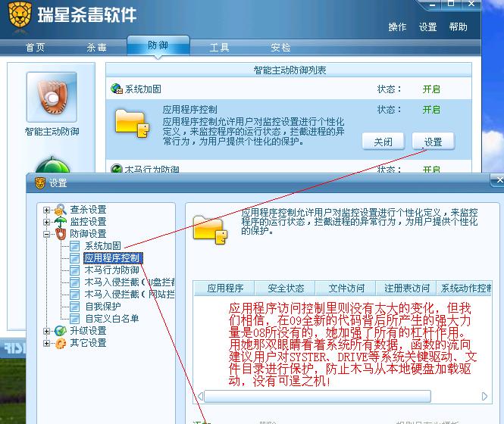Click the green umbrella icon in the main window sidebar
The image size is (504, 424).
[x=52, y=164]
